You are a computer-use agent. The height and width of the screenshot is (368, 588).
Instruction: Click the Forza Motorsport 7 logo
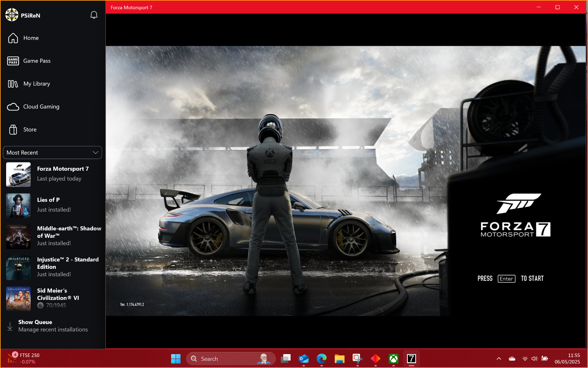pyautogui.click(x=515, y=215)
